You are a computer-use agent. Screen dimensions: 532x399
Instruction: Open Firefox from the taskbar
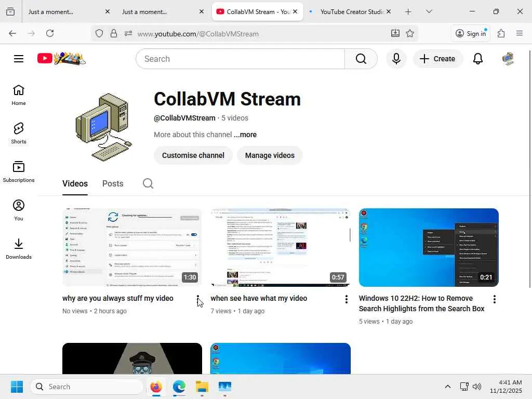(156, 387)
